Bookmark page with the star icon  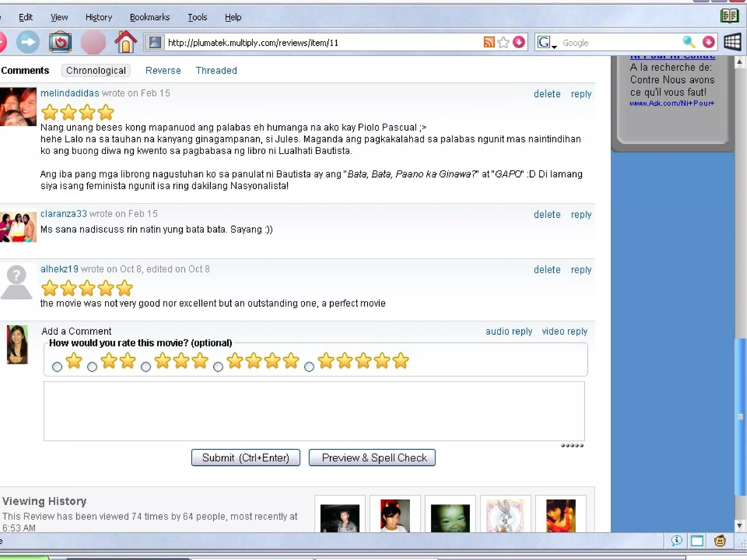tap(503, 42)
